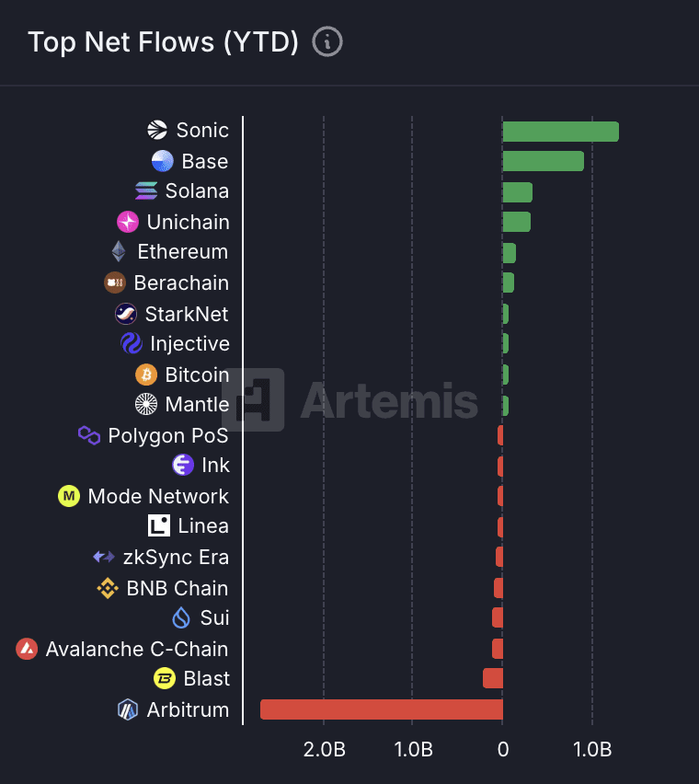Click the purple Polygon PoS logo

tap(89, 435)
